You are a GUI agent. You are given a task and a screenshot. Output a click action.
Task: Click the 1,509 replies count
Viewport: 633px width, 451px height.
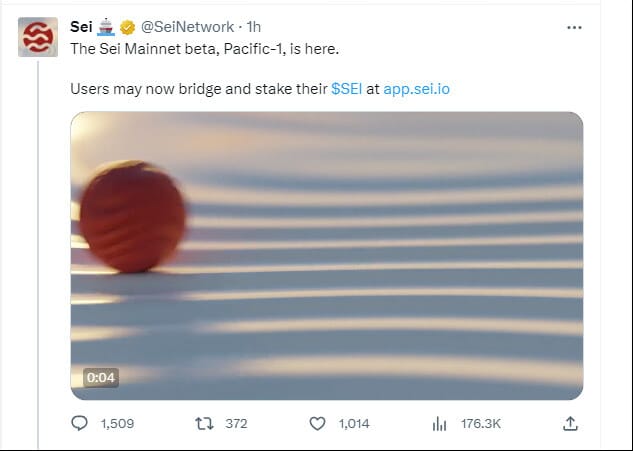[118, 424]
